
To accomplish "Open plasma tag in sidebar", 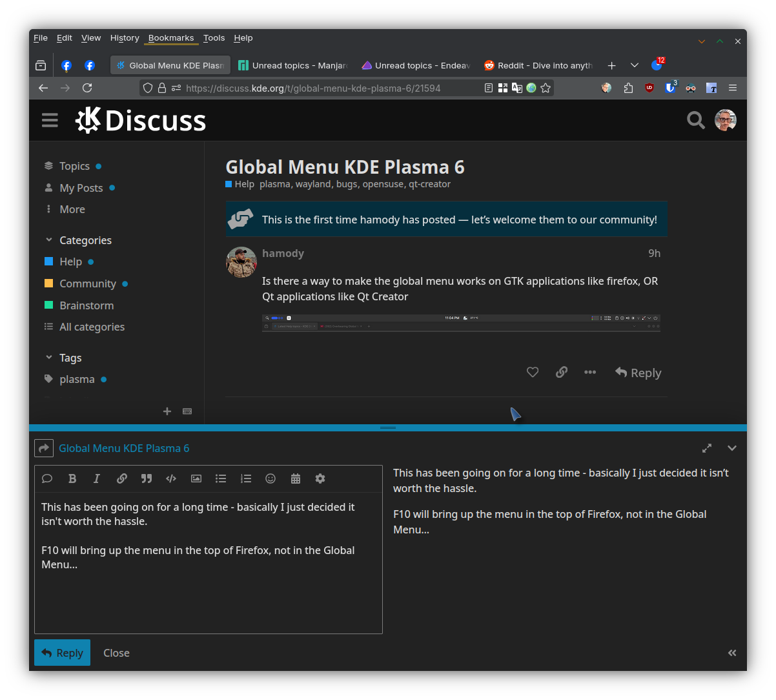I will pyautogui.click(x=75, y=379).
